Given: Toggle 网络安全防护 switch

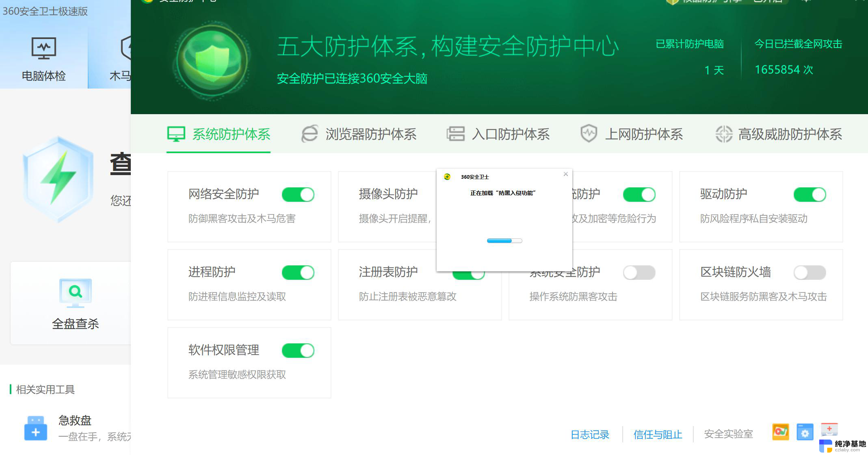Looking at the screenshot, I should [298, 195].
